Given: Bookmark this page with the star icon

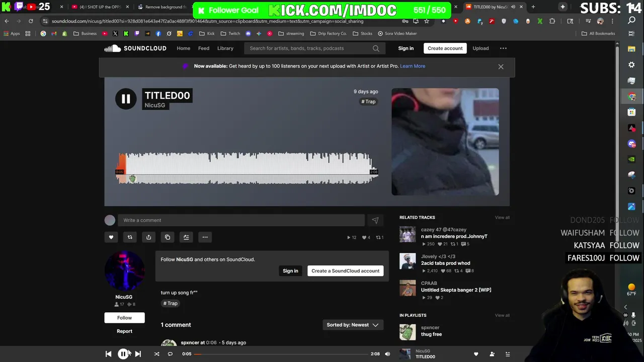Looking at the screenshot, I should (x=427, y=21).
